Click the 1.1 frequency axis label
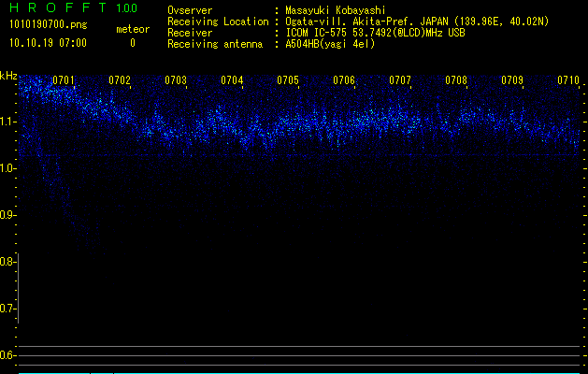The image size is (588, 374). pos(7,122)
